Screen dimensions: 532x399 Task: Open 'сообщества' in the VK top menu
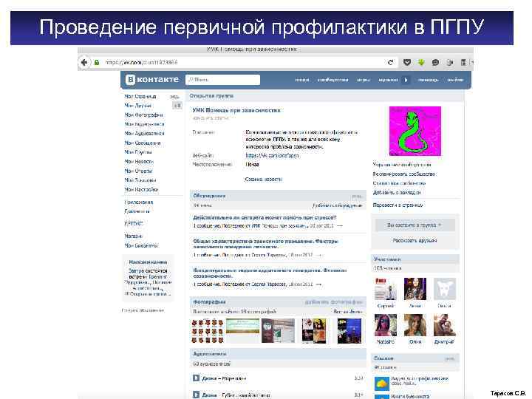332,80
